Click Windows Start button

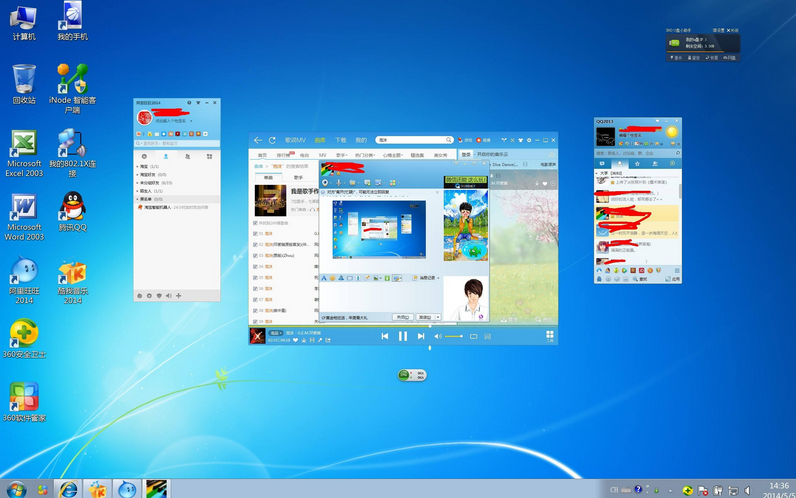(x=16, y=489)
